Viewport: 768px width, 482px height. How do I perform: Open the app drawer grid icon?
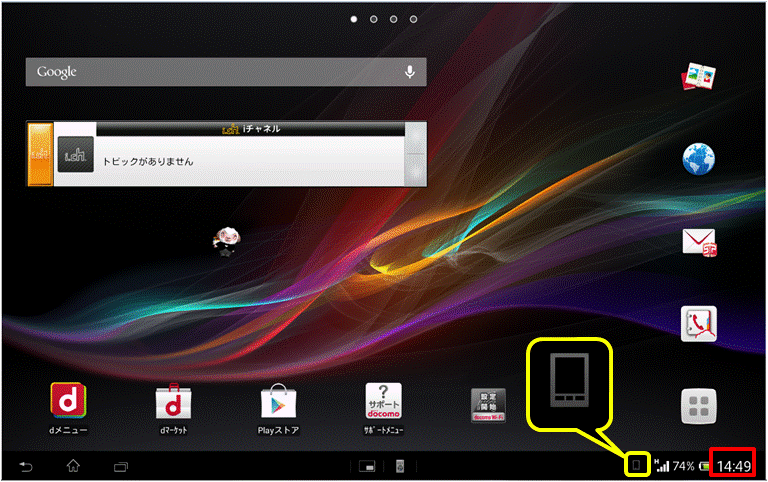699,405
